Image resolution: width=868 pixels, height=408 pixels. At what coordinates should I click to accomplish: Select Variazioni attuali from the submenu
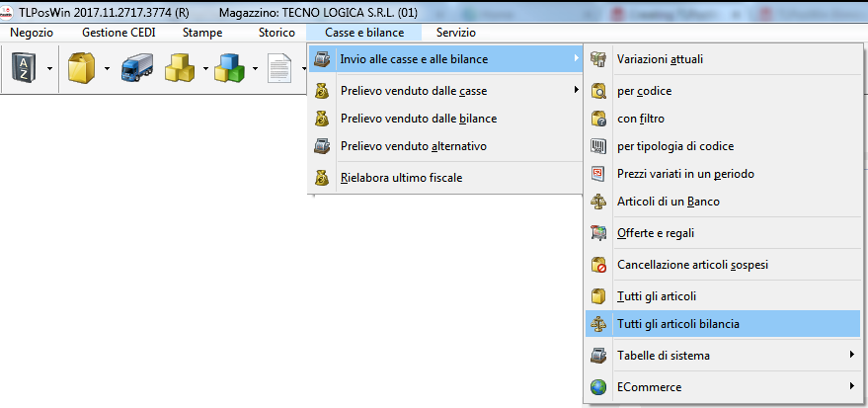(660, 59)
